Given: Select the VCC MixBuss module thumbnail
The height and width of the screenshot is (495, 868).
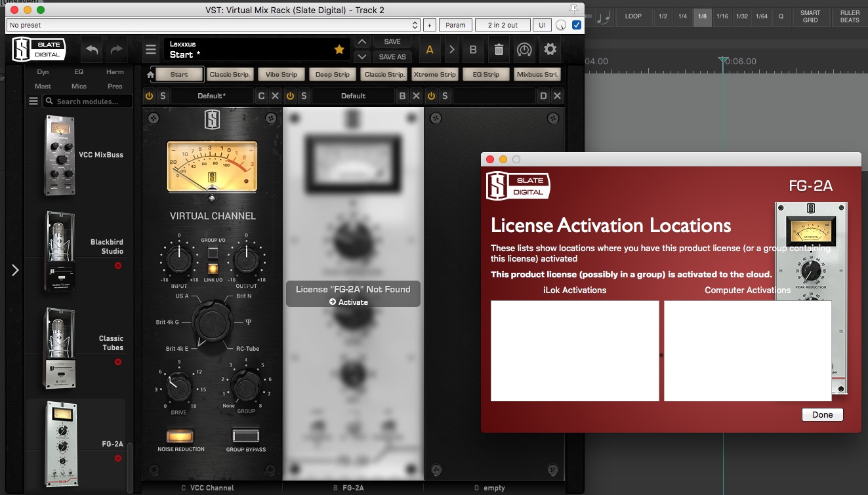Looking at the screenshot, I should point(60,155).
